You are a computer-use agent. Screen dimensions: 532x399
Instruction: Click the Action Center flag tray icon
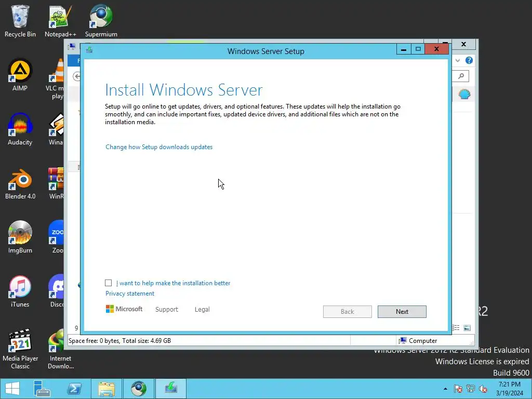(x=458, y=389)
